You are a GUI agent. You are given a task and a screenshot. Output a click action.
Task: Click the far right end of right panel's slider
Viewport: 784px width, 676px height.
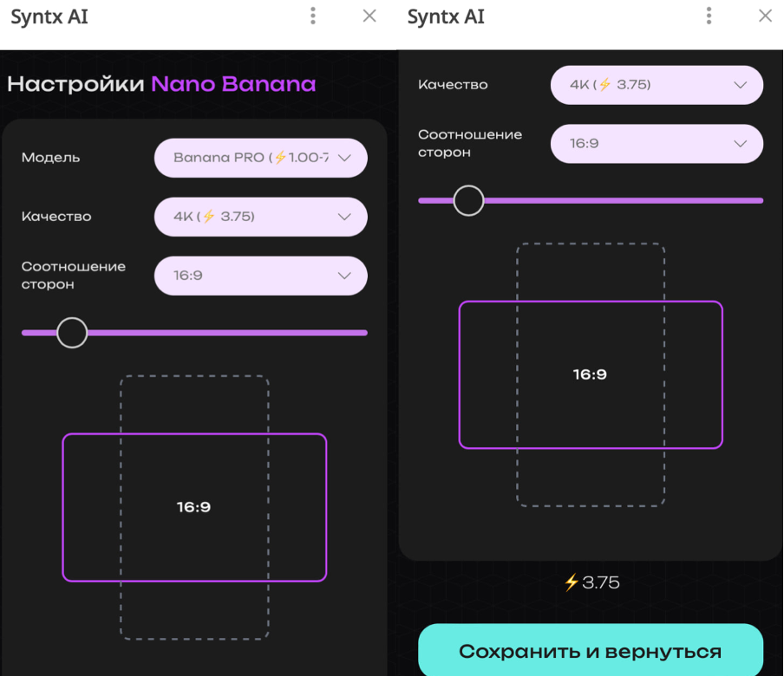tap(759, 200)
